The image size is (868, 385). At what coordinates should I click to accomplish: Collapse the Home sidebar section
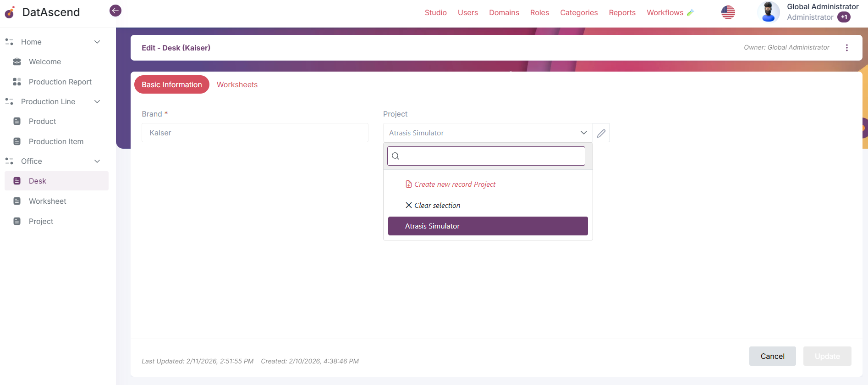(x=97, y=42)
